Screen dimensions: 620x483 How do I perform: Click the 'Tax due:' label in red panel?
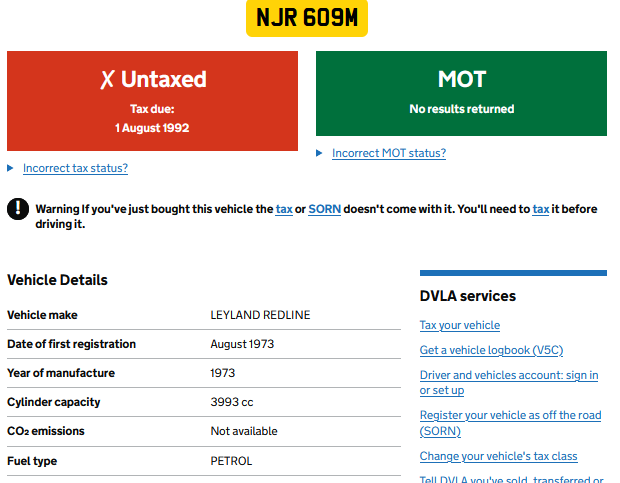pyautogui.click(x=152, y=109)
